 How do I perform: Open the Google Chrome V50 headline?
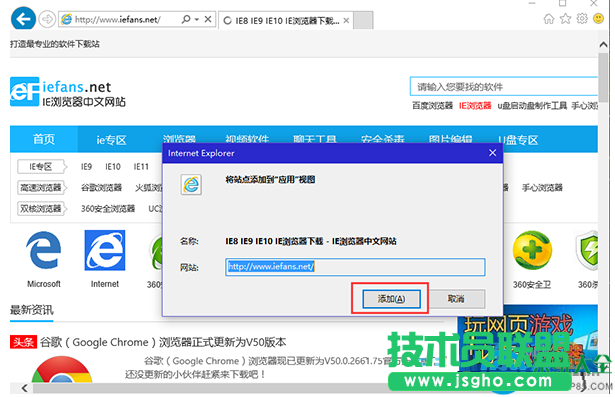[163, 342]
